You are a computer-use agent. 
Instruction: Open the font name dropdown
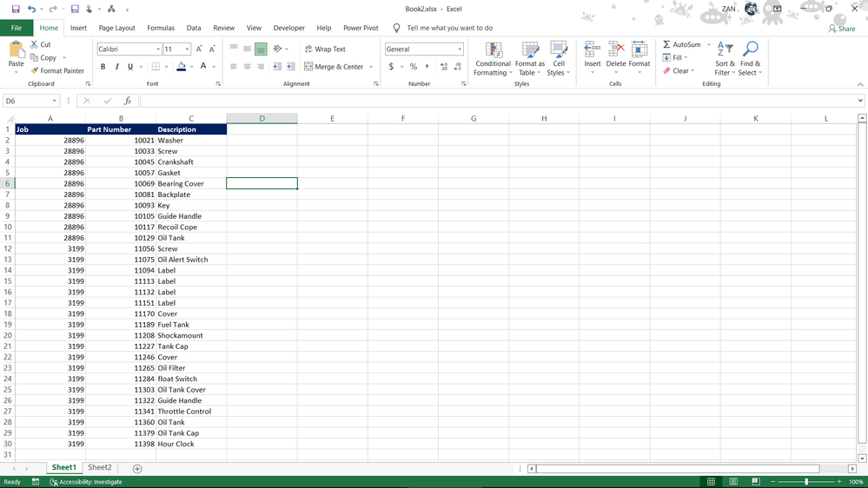click(x=158, y=49)
